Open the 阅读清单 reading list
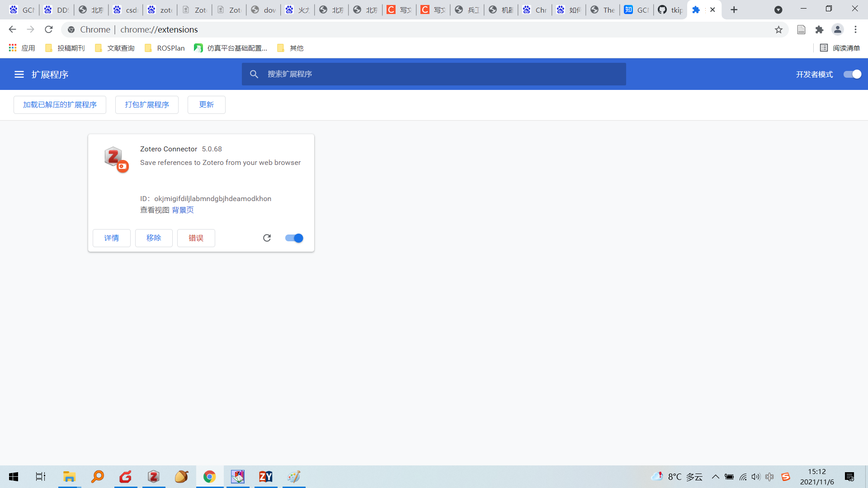The height and width of the screenshot is (488, 868). (840, 48)
